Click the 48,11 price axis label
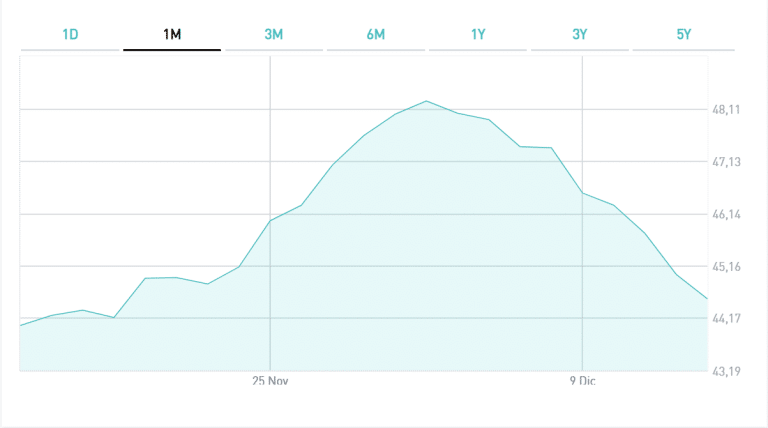This screenshot has width=768, height=428. coord(726,110)
